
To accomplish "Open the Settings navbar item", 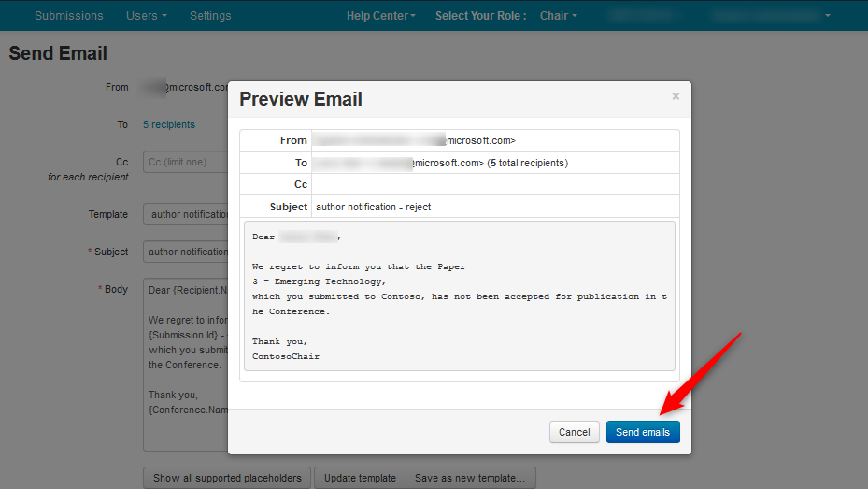I will [x=210, y=16].
